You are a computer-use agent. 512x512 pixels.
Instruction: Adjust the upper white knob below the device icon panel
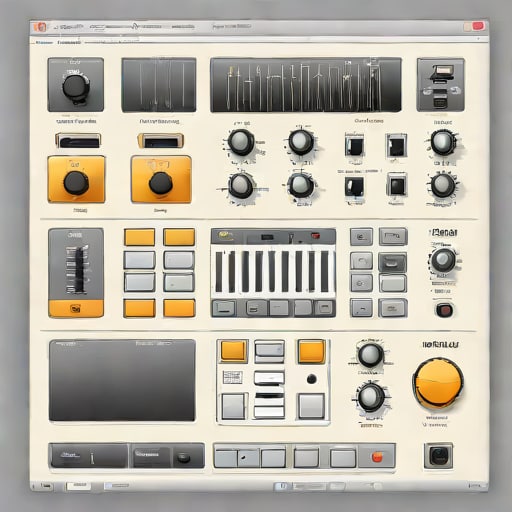(443, 142)
